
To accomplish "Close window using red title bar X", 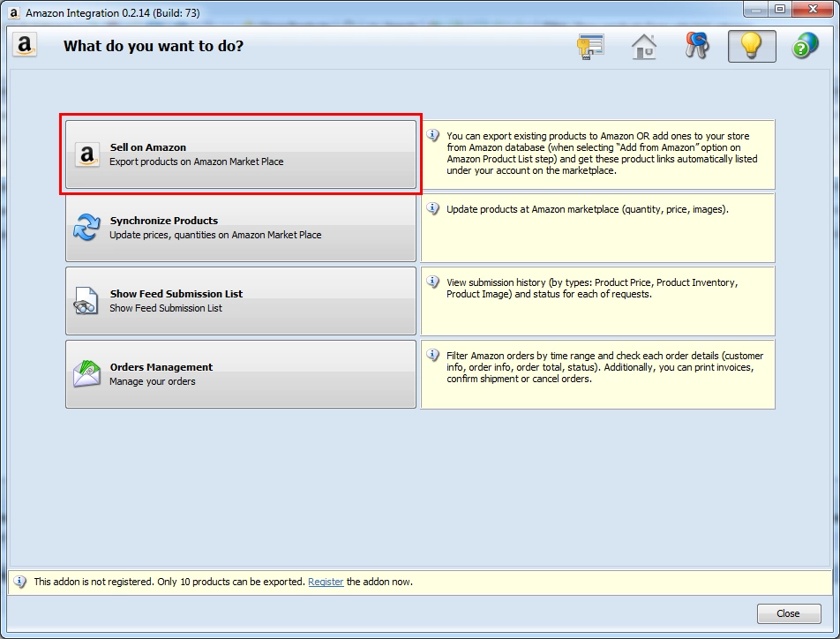I will tap(813, 9).
